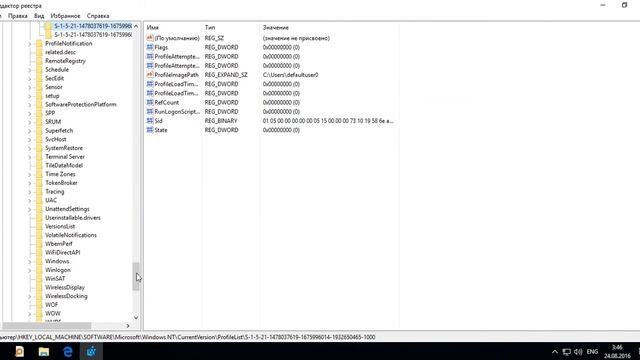Select the TokenBroker key
This screenshot has height=360, width=640.
click(x=61, y=183)
